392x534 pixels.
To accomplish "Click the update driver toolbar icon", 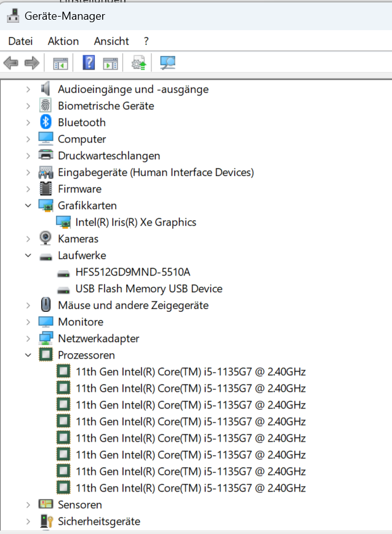I will pyautogui.click(x=139, y=63).
